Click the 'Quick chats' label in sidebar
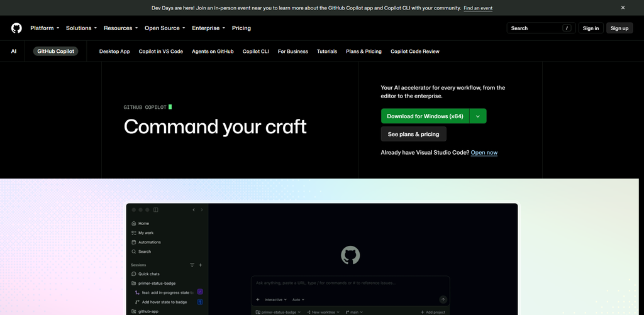 149,274
